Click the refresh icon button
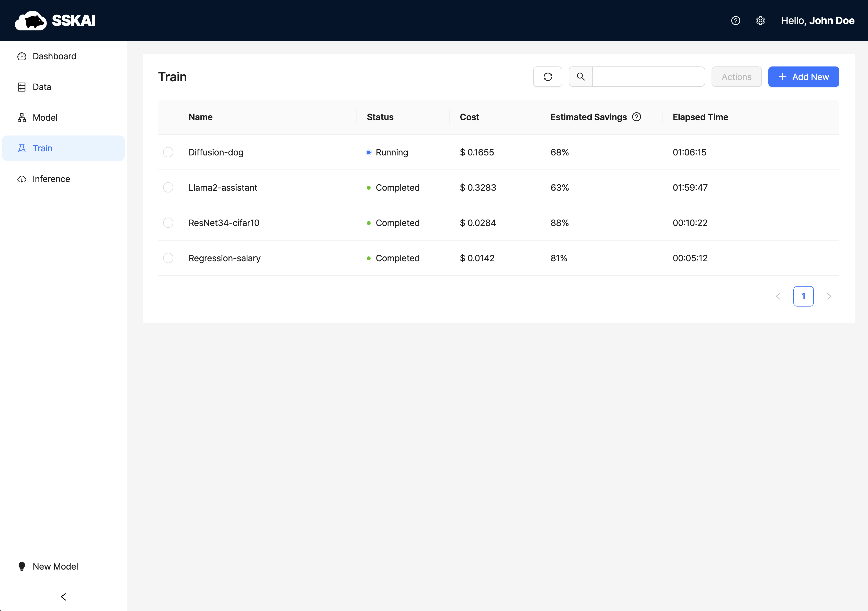Screen dimensions: 868x611 tap(547, 77)
